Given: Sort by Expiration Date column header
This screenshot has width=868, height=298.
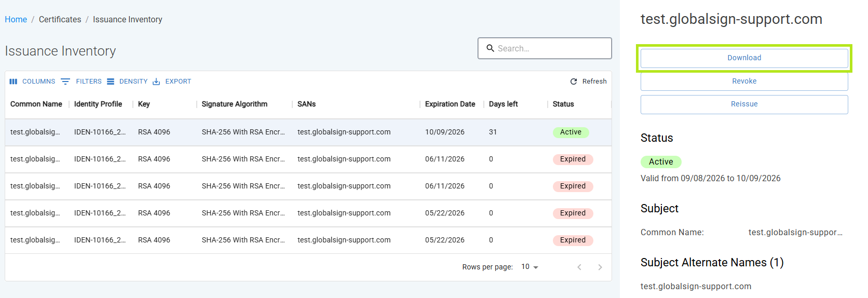Looking at the screenshot, I should click(x=450, y=104).
